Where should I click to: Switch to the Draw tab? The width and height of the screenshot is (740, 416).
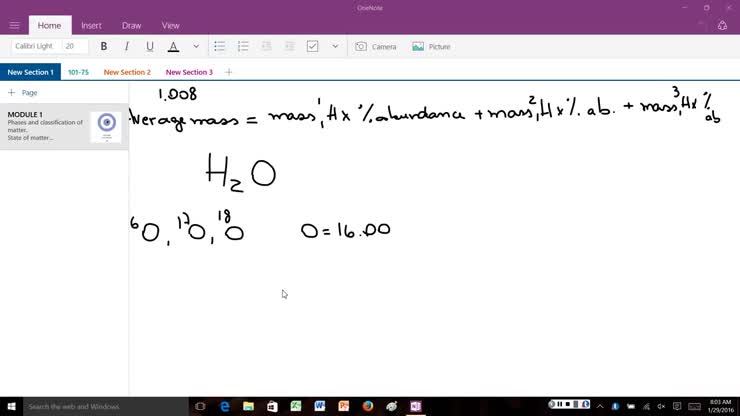[x=131, y=25]
